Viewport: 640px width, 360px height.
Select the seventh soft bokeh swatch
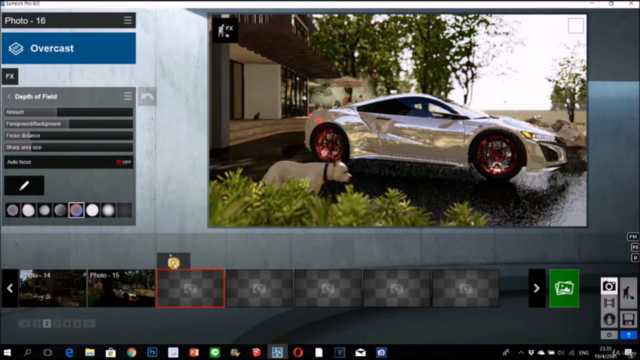pos(108,210)
